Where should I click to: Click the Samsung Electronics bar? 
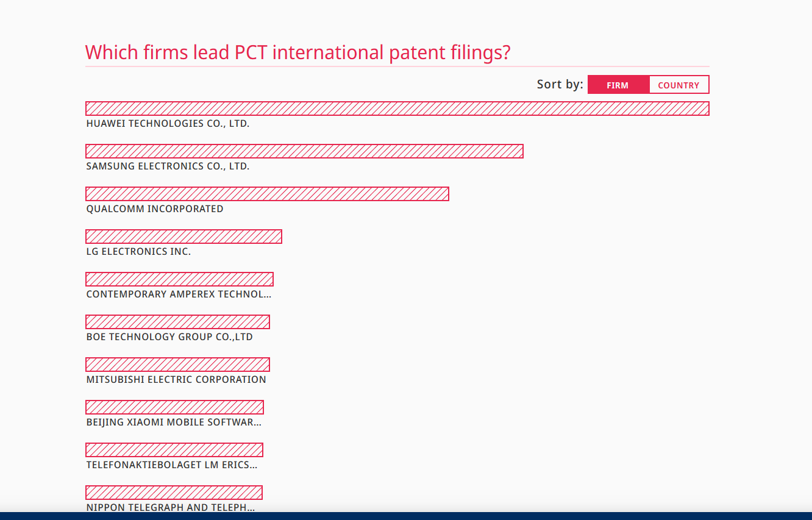(x=304, y=151)
